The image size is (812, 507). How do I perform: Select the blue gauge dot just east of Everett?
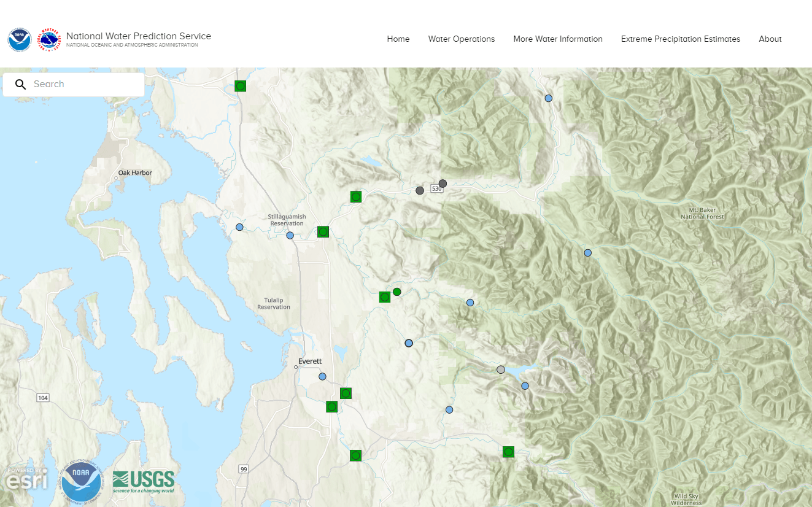click(x=322, y=376)
